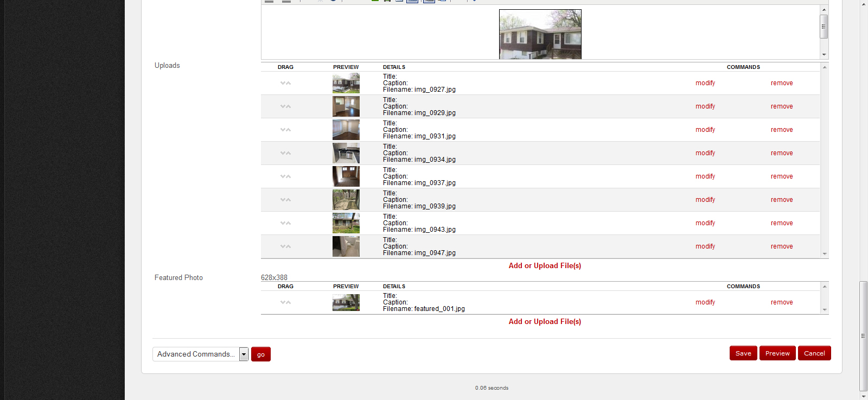This screenshot has height=400, width=868.
Task: Click drag handle for img_0927.jpg row
Action: tap(285, 83)
